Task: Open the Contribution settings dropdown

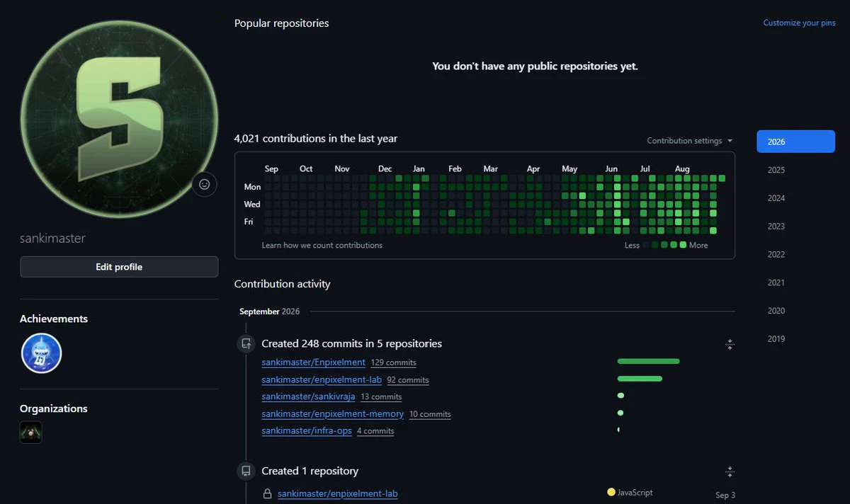Action: coord(689,141)
